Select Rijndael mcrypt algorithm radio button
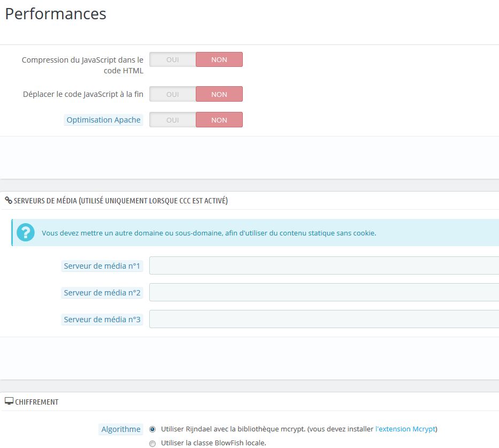 click(x=153, y=429)
